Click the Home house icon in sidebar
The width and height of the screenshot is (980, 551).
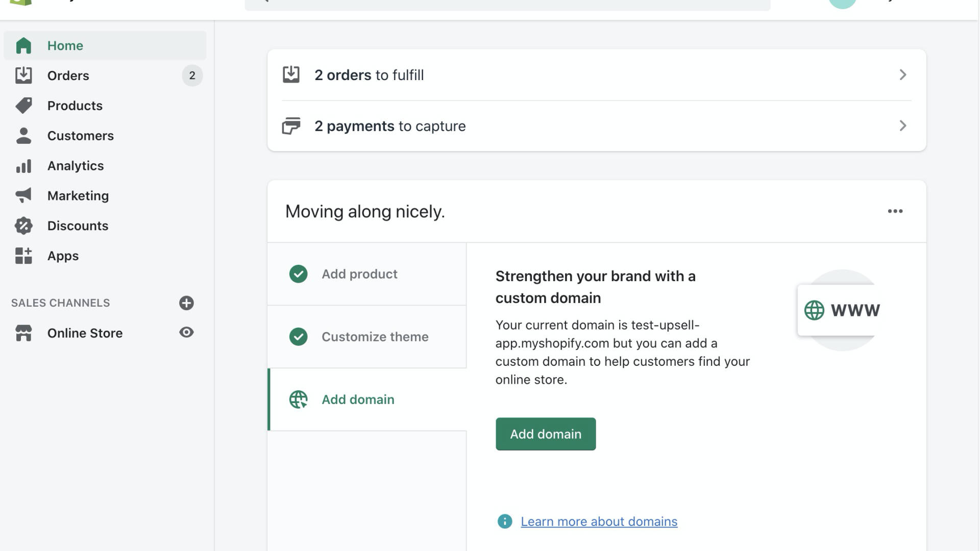click(23, 45)
